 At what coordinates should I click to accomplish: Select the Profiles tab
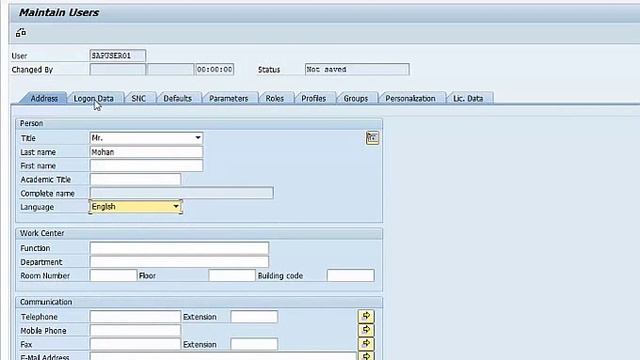[313, 98]
